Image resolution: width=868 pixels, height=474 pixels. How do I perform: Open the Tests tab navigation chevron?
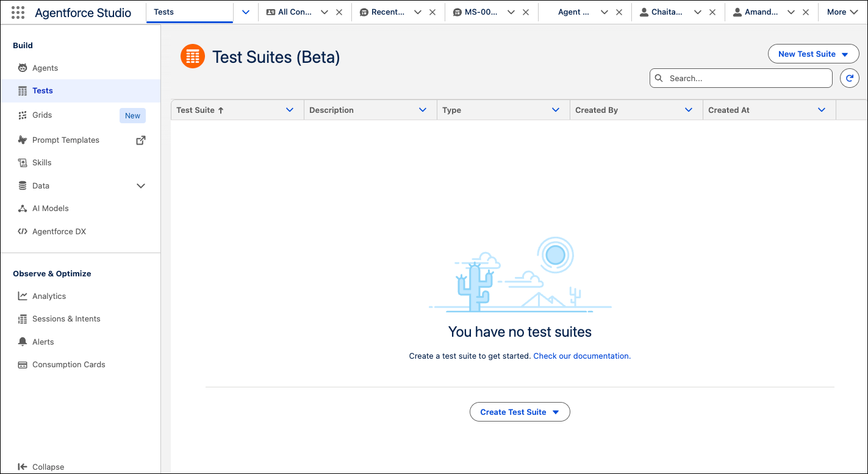[x=246, y=12]
